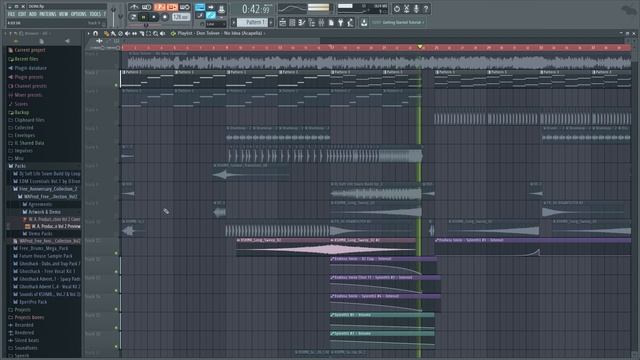The width and height of the screenshot is (640, 360).
Task: Open the PATTERNS menu
Action: click(48, 14)
